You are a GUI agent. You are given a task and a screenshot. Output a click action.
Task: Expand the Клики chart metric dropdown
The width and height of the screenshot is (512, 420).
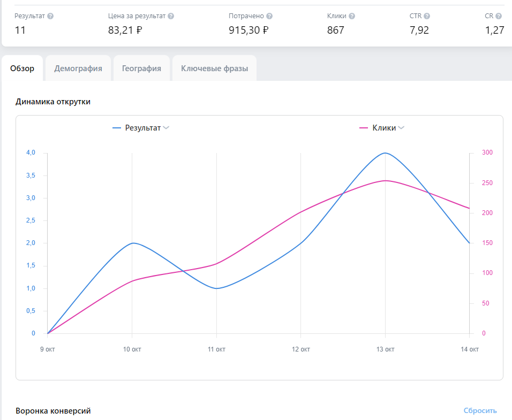(401, 128)
